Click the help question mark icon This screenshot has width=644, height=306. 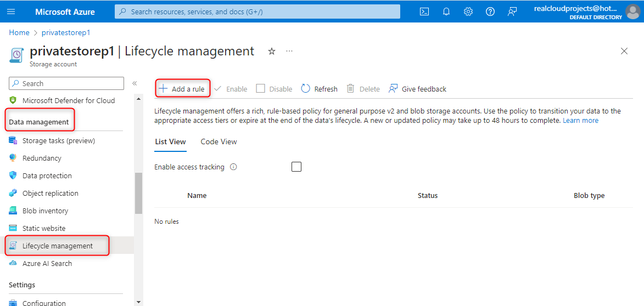[x=490, y=12]
